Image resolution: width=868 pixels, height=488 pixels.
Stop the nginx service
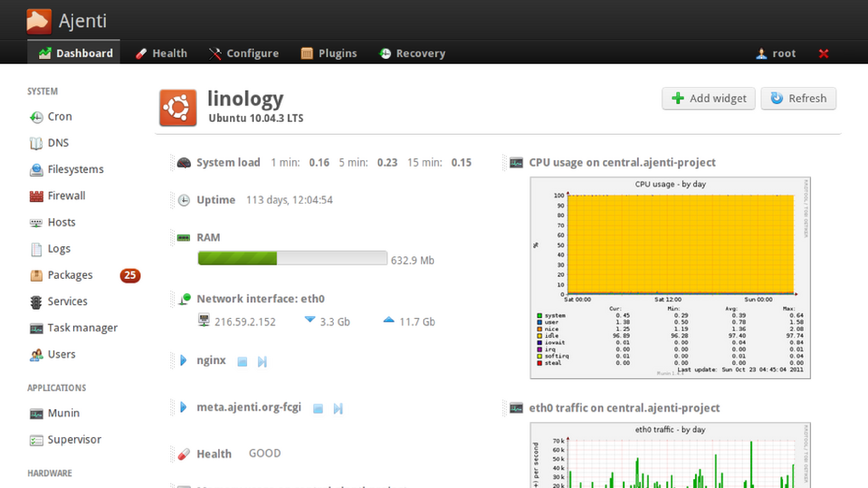pyautogui.click(x=242, y=362)
